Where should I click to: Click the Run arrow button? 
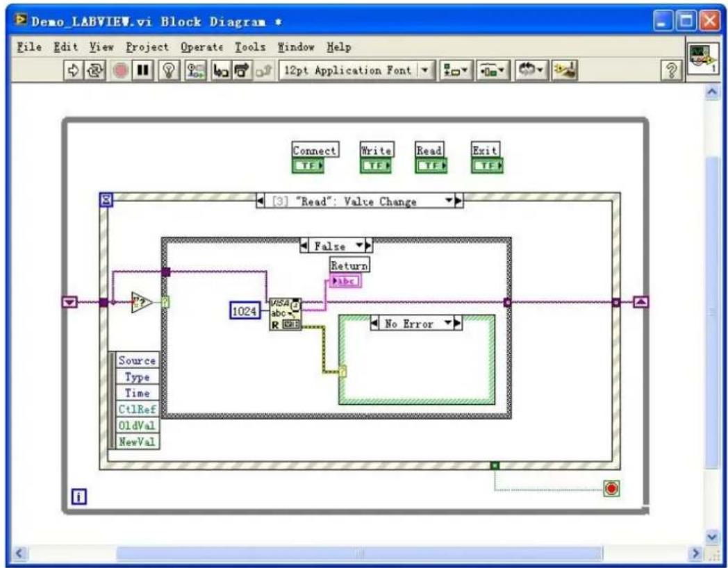click(73, 71)
